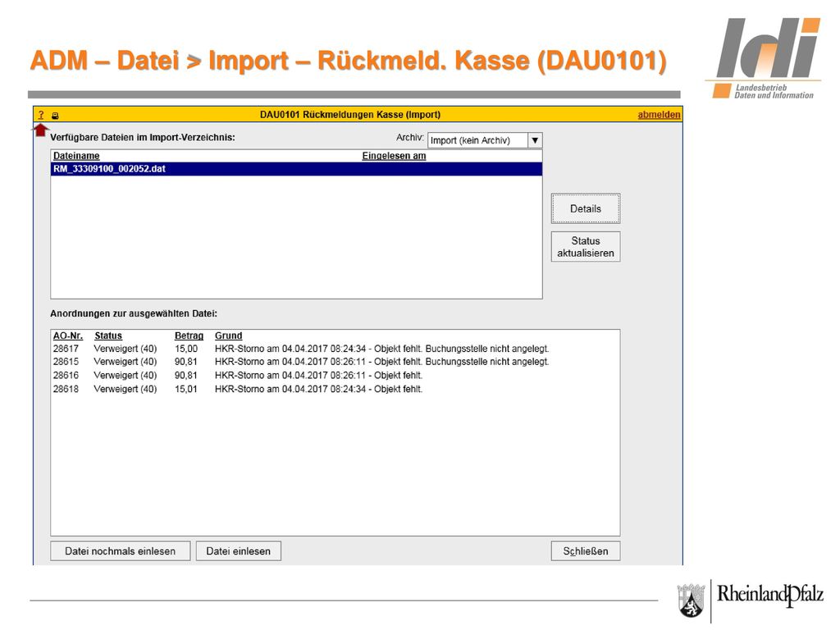Open the Archiv dropdown arrow

click(535, 140)
